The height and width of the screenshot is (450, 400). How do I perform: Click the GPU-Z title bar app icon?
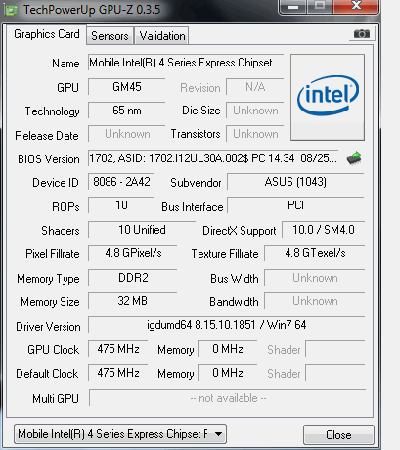tap(12, 10)
